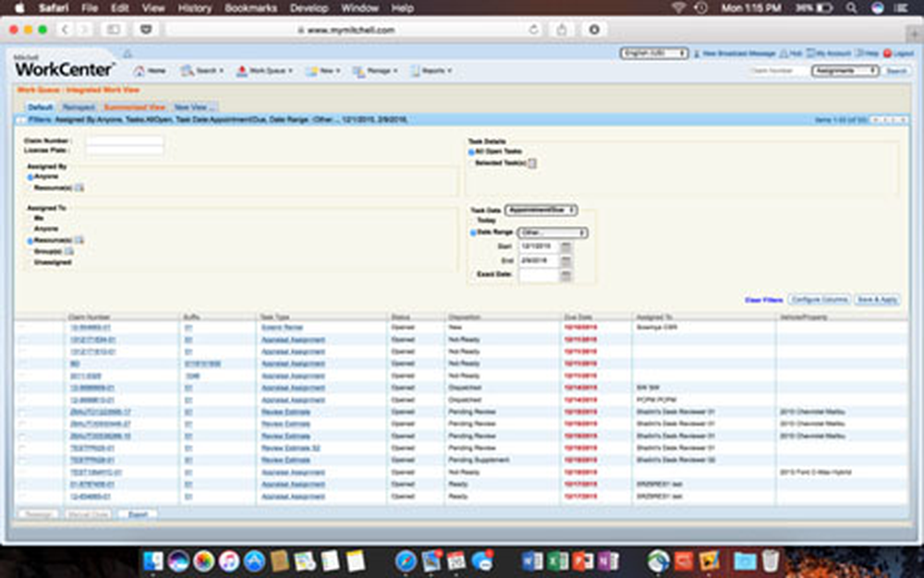Click the Claim Number filter field
924x578 pixels.
(125, 140)
